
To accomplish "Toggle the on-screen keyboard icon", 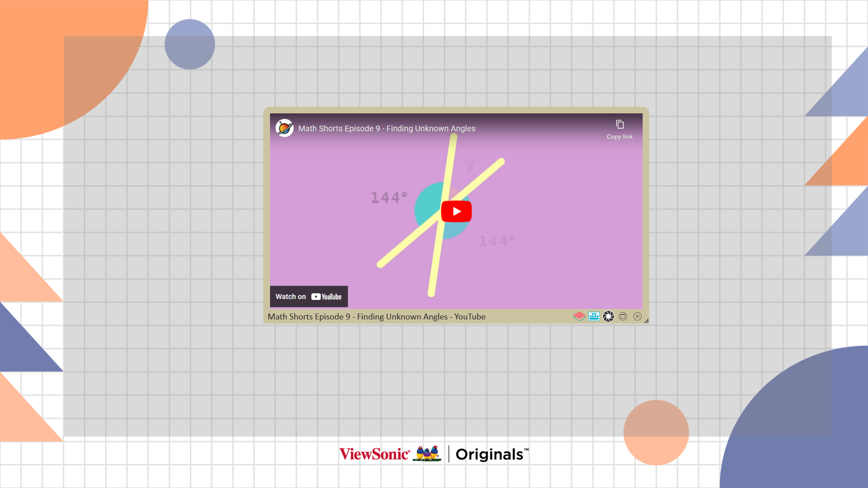I will tap(594, 316).
